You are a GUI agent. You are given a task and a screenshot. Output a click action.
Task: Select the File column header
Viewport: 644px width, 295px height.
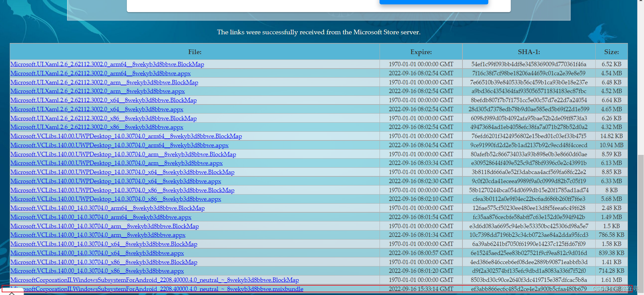[195, 52]
